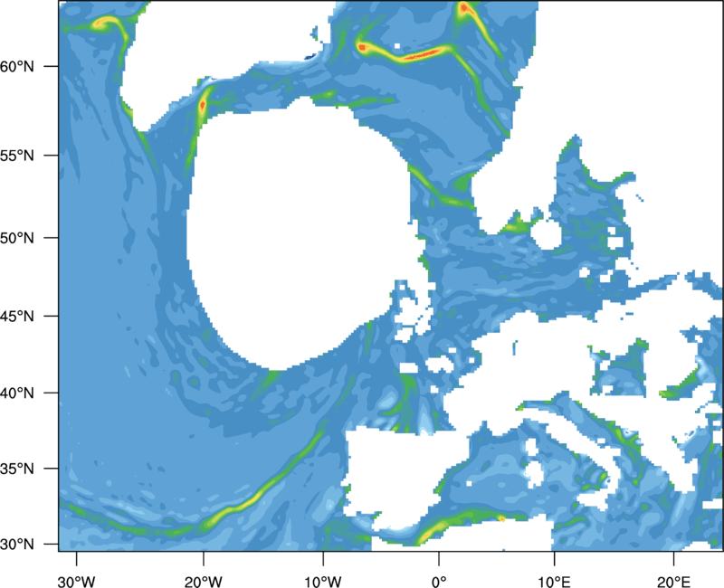Click the 10°W longitude label
This screenshot has height=588, width=724.
323,582
